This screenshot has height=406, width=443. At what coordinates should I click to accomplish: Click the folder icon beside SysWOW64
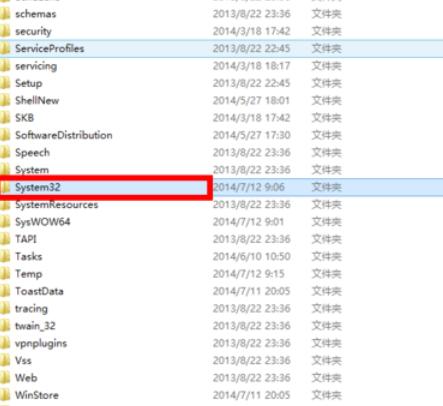(5, 222)
